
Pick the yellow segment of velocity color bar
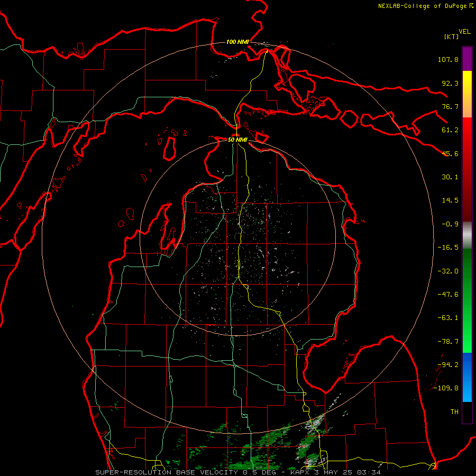467,94
